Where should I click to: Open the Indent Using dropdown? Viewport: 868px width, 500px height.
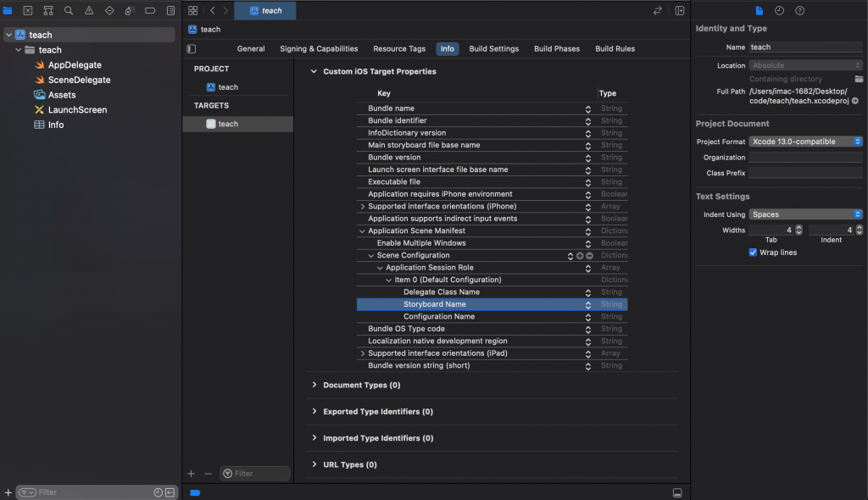(x=805, y=214)
